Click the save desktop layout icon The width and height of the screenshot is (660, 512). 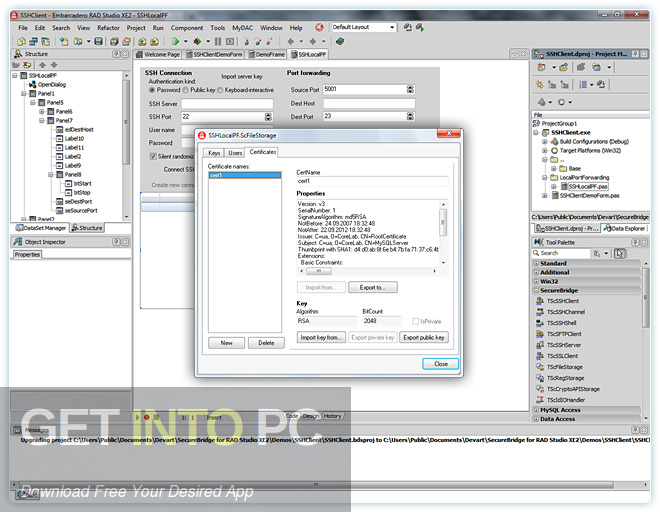pos(407,27)
